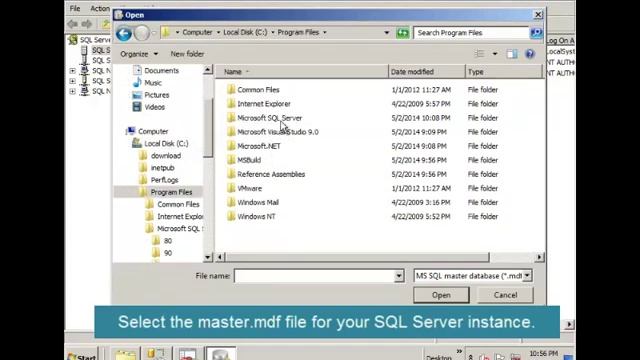The width and height of the screenshot is (640, 360).
Task: Sort by the Date modified column header
Action: click(x=427, y=72)
